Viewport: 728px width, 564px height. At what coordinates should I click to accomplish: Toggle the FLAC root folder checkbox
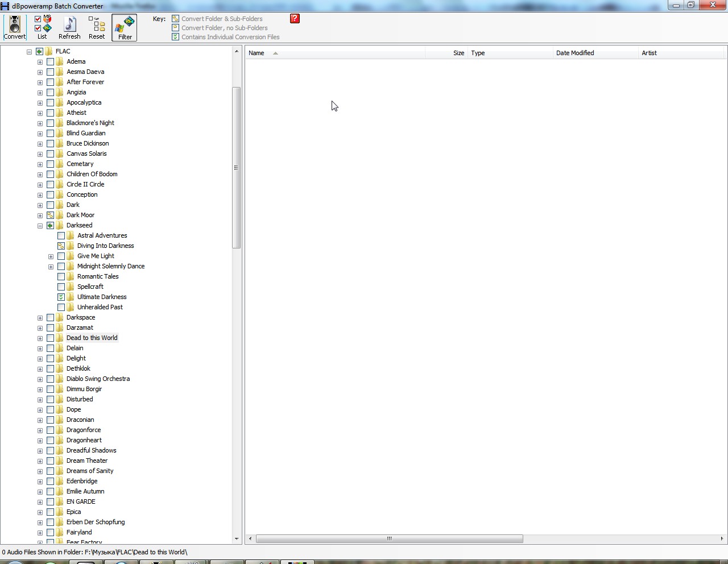click(39, 51)
